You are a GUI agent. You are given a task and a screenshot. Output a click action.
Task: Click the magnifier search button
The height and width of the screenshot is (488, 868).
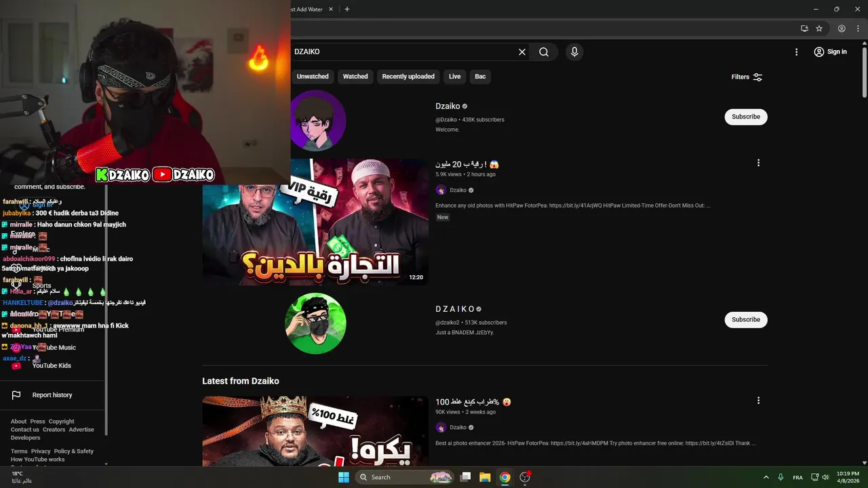point(544,52)
